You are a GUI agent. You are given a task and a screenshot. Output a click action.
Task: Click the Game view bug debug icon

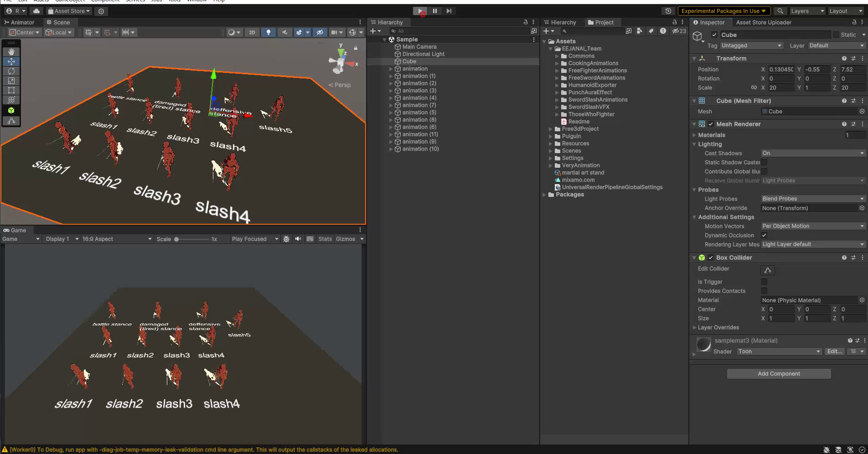286,239
